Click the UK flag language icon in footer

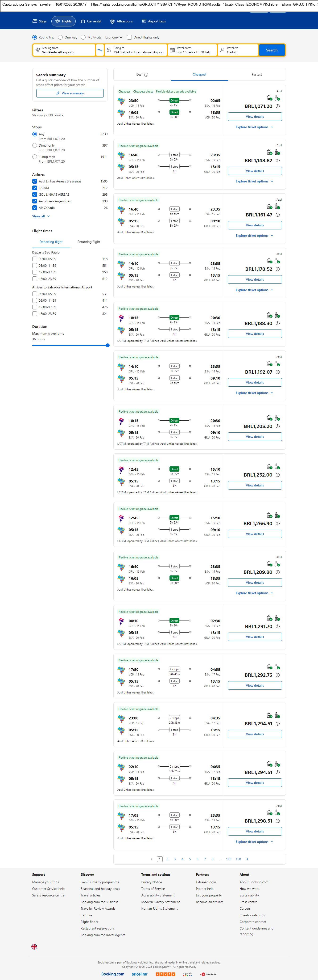34,946
